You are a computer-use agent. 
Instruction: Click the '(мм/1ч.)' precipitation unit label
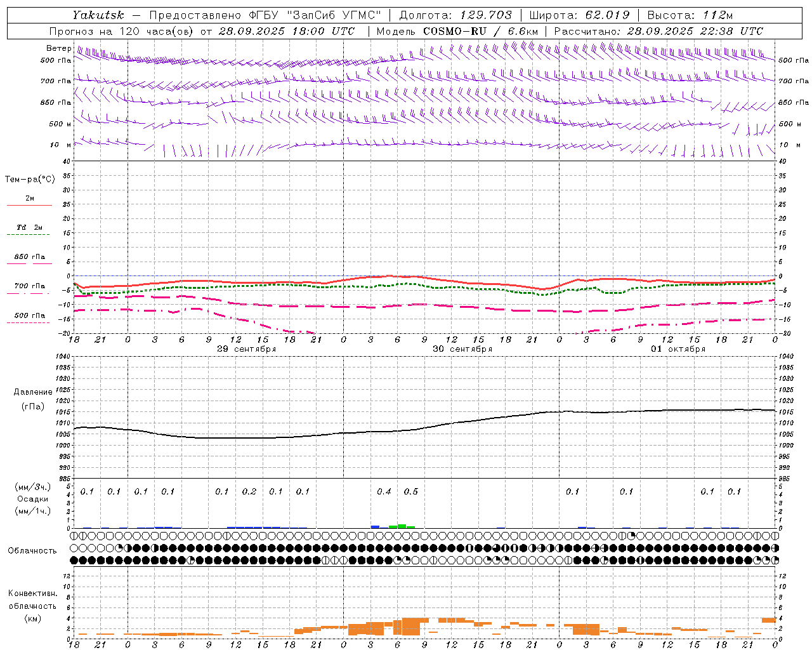click(x=33, y=511)
